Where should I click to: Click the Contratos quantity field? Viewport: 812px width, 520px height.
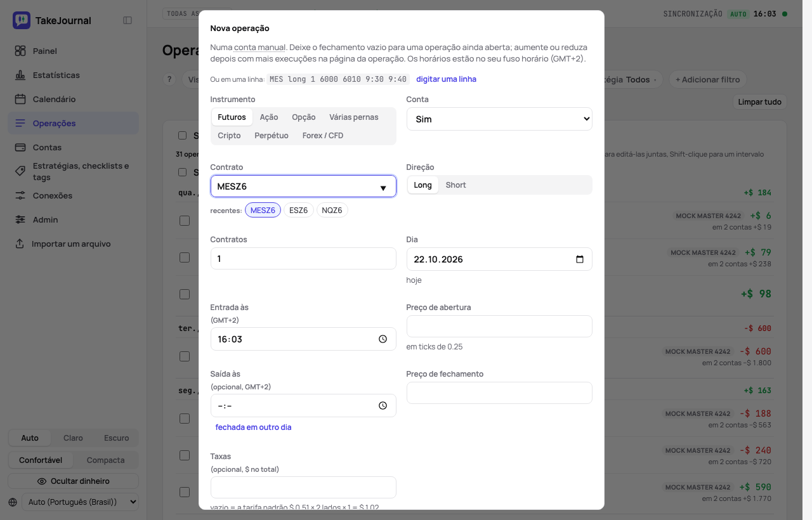pyautogui.click(x=303, y=259)
